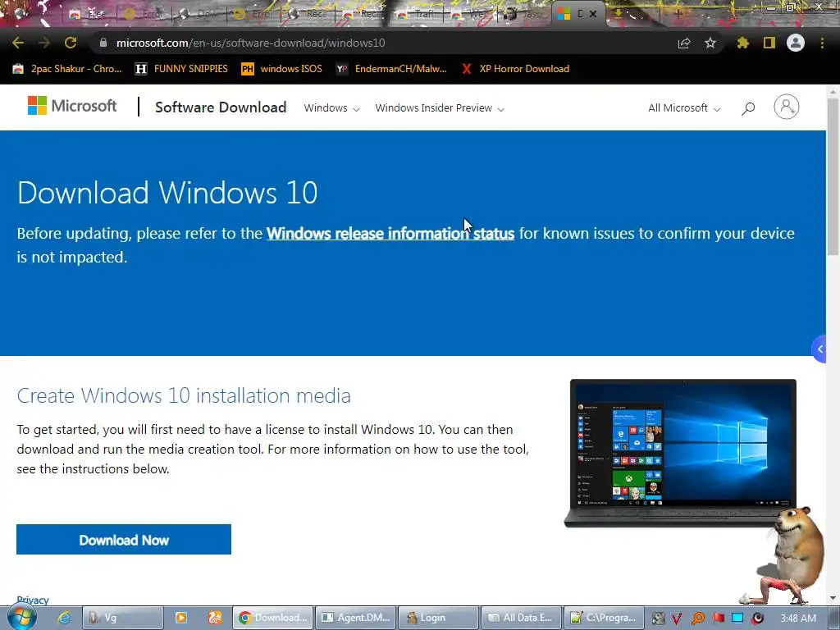Click the forward navigation arrow
The height and width of the screenshot is (630, 840).
coord(44,43)
